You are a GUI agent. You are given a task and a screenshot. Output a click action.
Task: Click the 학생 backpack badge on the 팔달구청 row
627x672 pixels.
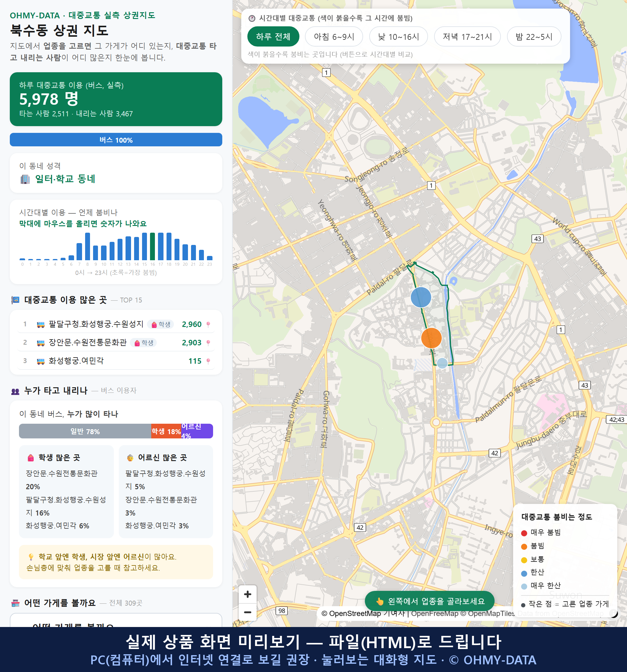pos(160,325)
